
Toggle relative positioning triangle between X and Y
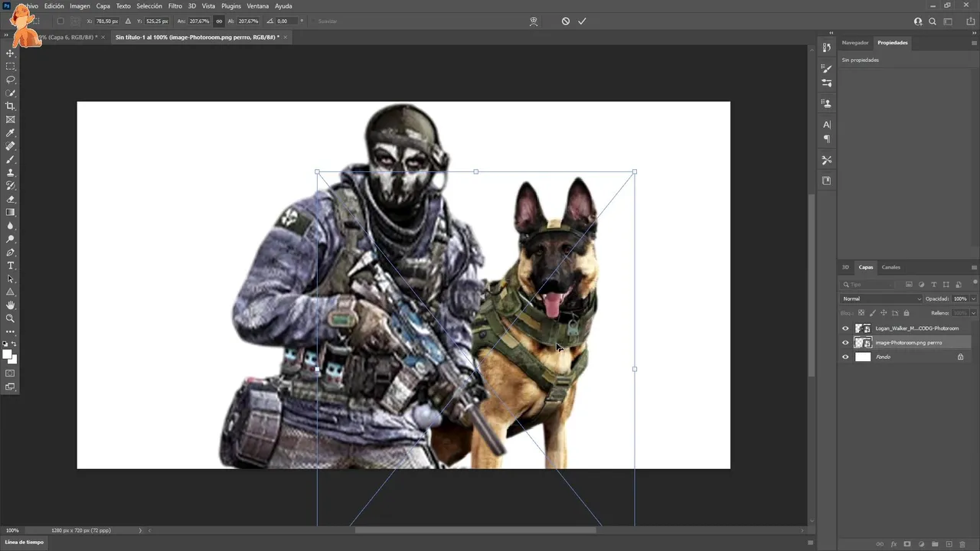pyautogui.click(x=128, y=21)
